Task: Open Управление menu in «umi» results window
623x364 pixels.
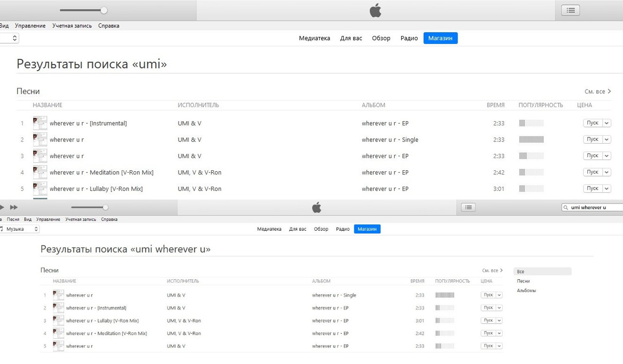Action: (30, 26)
